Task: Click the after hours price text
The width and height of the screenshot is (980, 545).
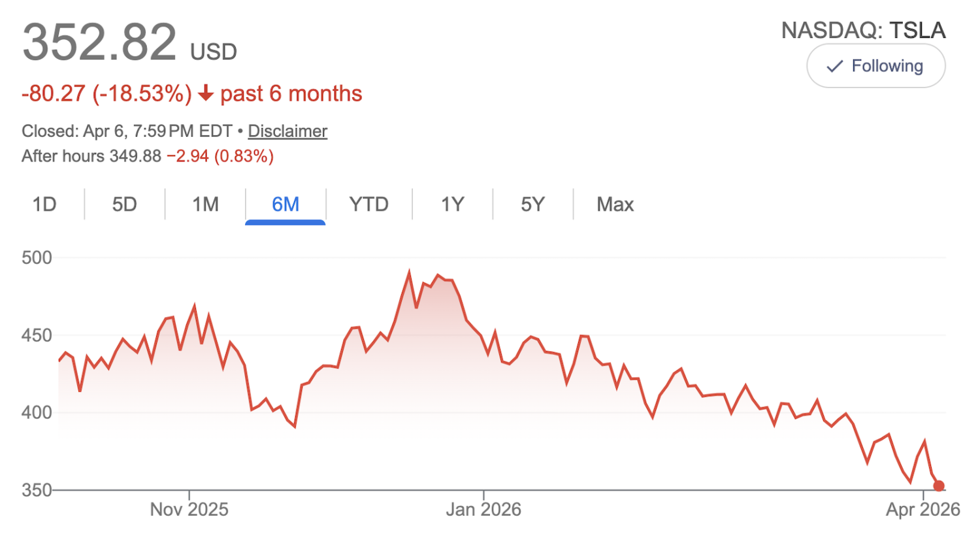Action: [x=147, y=156]
